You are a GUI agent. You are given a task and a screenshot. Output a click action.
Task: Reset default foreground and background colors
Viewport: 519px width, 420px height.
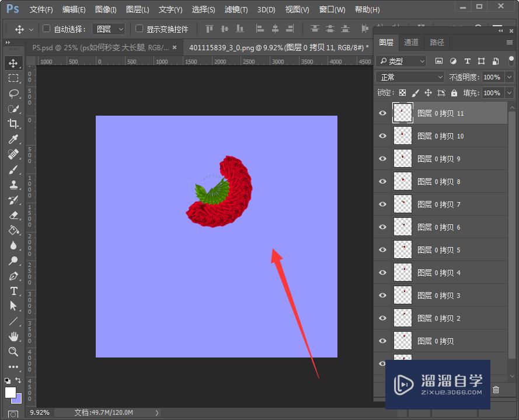coord(7,381)
